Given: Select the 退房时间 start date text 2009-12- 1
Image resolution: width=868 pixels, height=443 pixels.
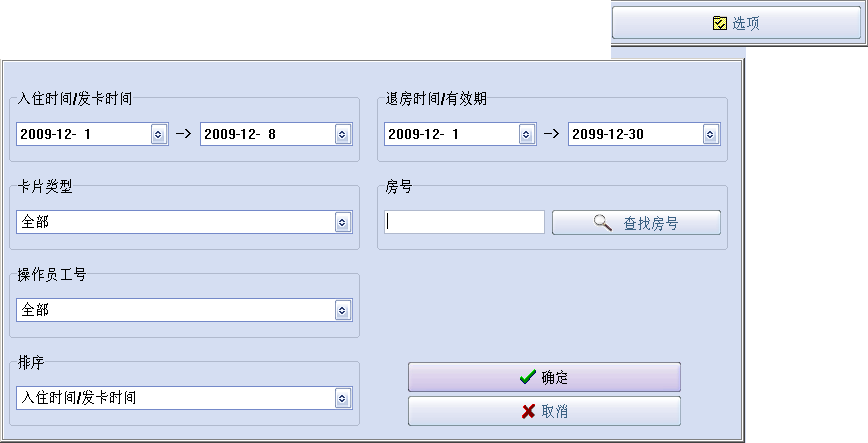Looking at the screenshot, I should (x=423, y=134).
